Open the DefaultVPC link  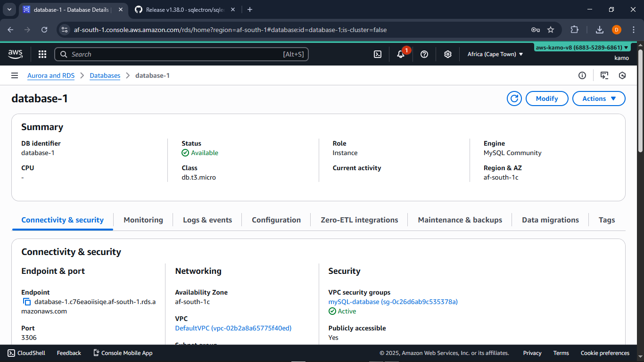233,328
